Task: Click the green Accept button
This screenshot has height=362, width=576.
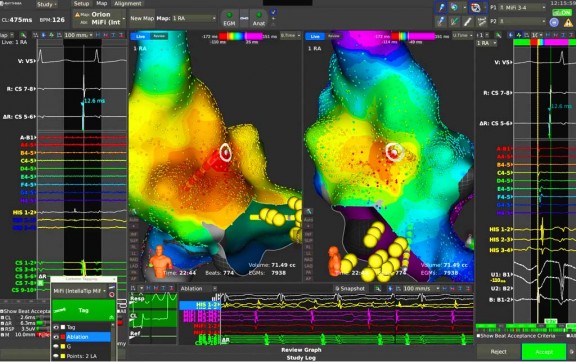Action: (544, 352)
